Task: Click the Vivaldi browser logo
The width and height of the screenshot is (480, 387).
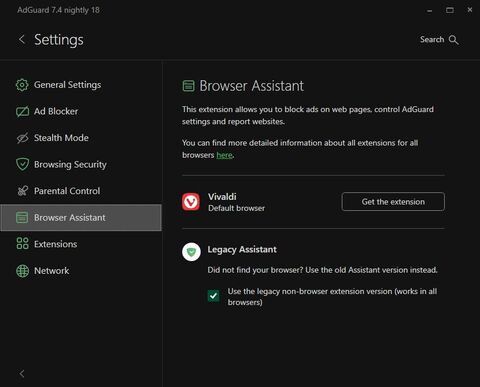Action: (x=191, y=202)
